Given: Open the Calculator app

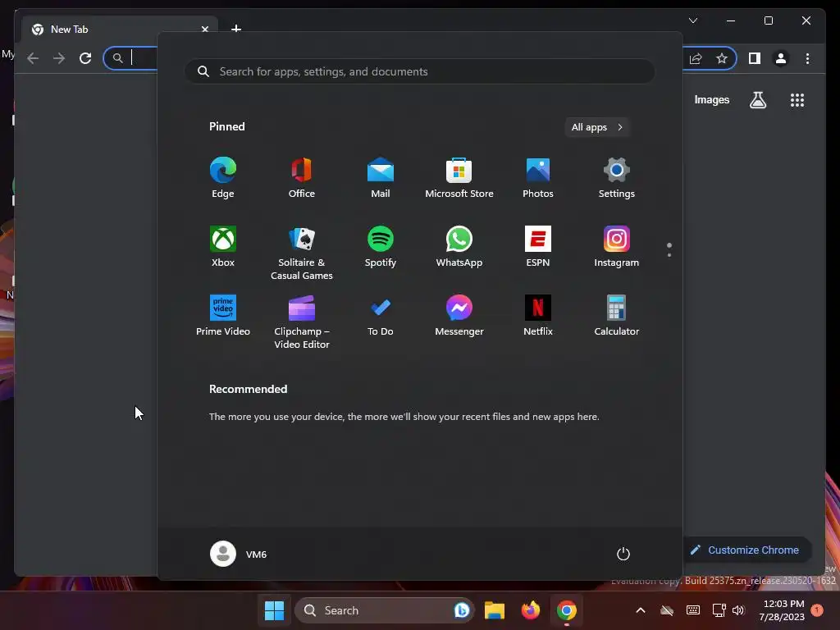Looking at the screenshot, I should [617, 316].
